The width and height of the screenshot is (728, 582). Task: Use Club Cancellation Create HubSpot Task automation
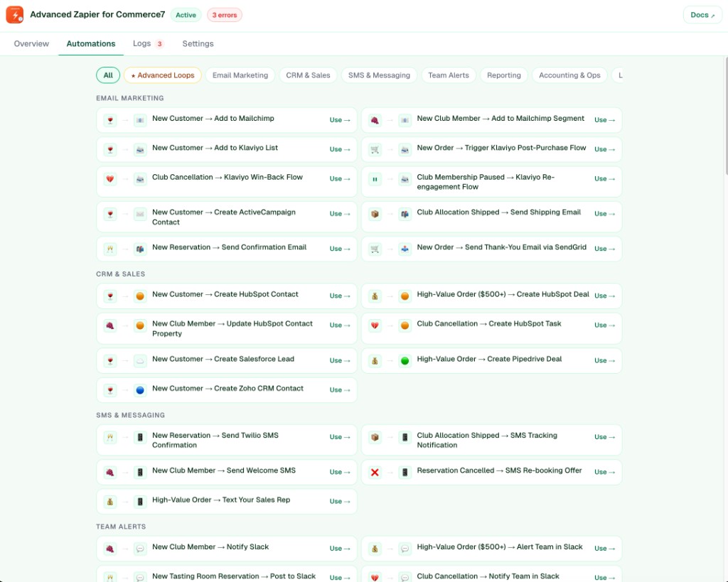pyautogui.click(x=604, y=325)
